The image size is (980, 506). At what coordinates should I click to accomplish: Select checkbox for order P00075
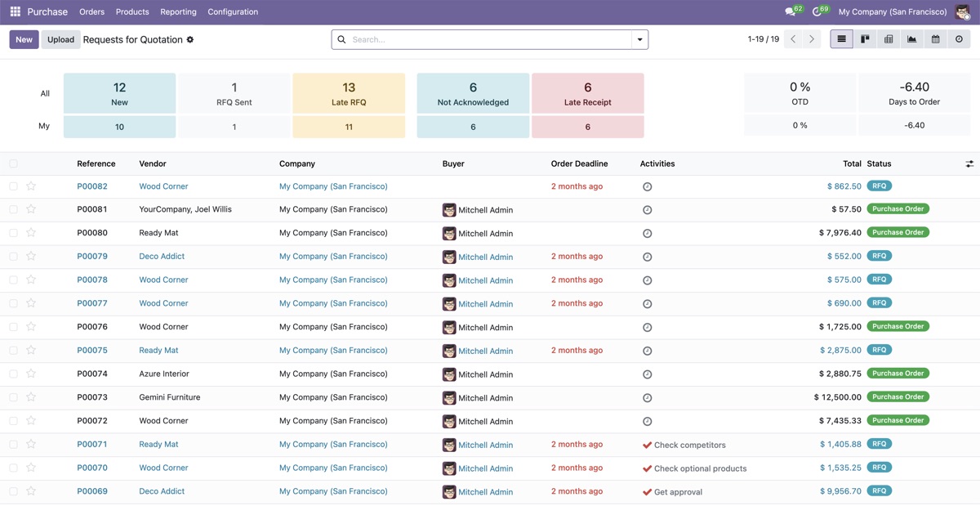13,351
